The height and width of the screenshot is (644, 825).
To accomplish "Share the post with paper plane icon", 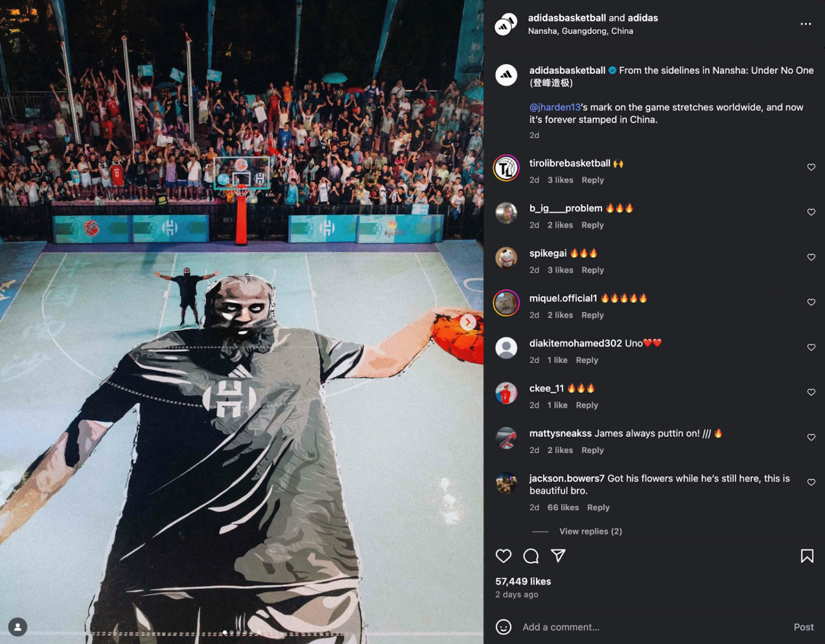I will point(558,555).
